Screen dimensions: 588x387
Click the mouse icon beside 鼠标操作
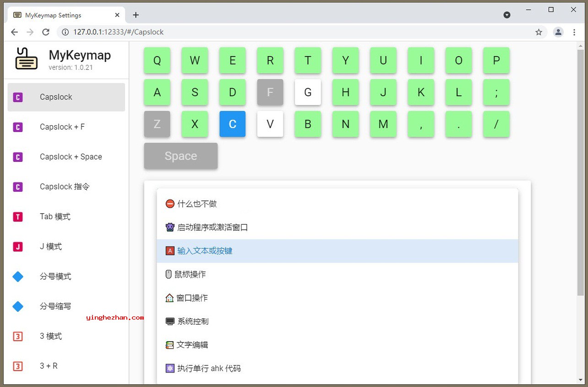tap(169, 274)
